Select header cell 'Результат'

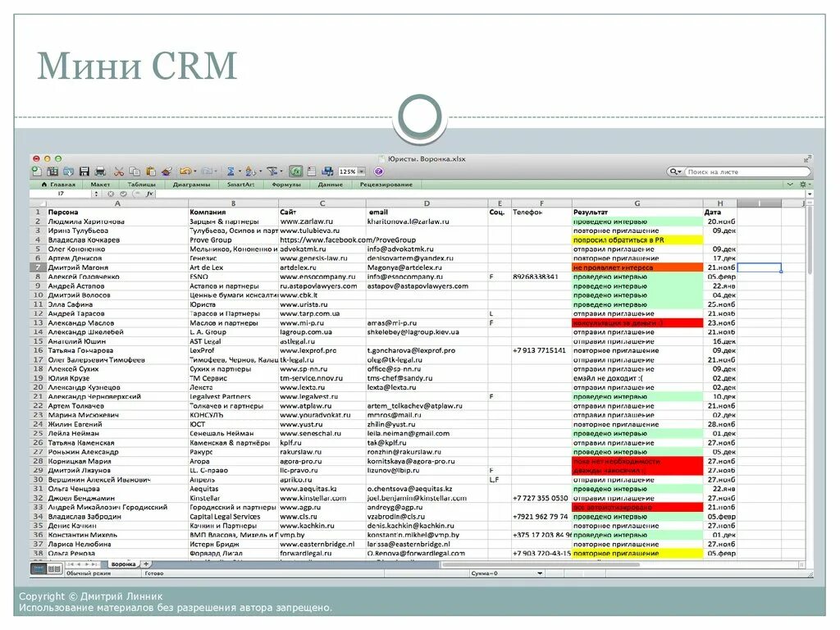pos(637,212)
